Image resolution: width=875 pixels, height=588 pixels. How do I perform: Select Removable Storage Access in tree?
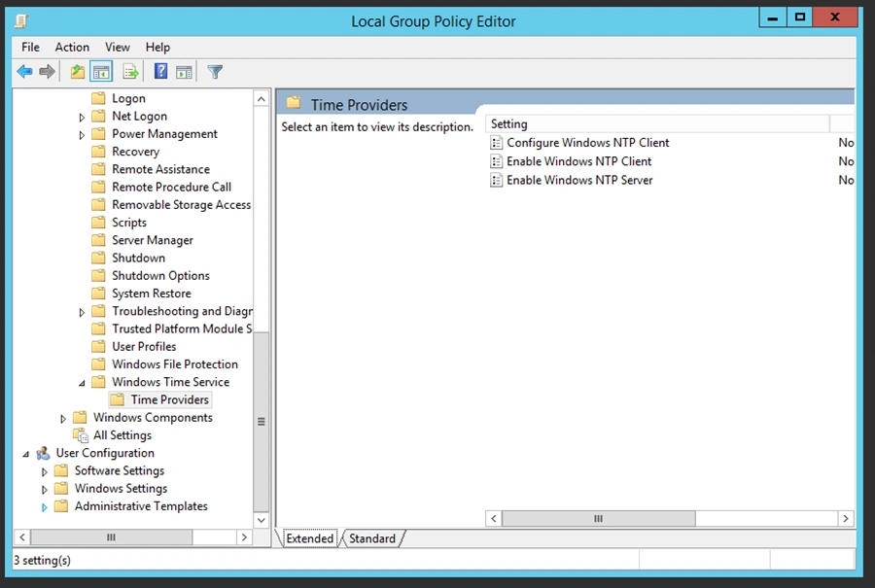coord(182,205)
